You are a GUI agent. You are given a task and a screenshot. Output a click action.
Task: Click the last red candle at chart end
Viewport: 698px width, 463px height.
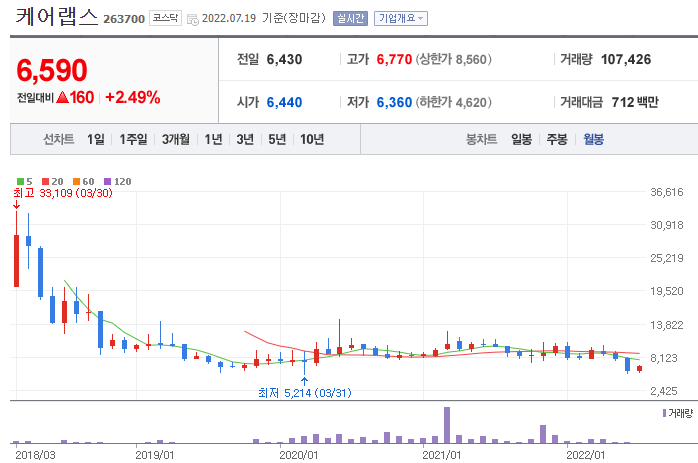[x=640, y=369]
